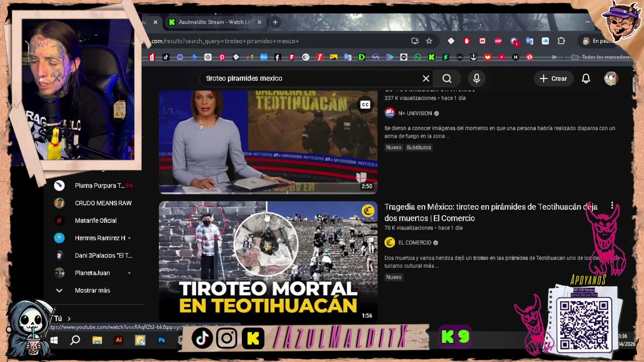Viewport: 644px width, 362px height.
Task: Click the YouTube magnifier search button
Action: pyautogui.click(x=447, y=78)
